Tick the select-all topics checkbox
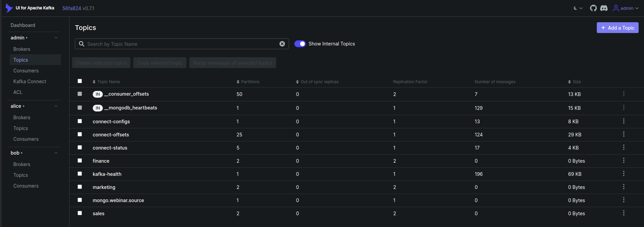The image size is (644, 227). click(x=80, y=81)
